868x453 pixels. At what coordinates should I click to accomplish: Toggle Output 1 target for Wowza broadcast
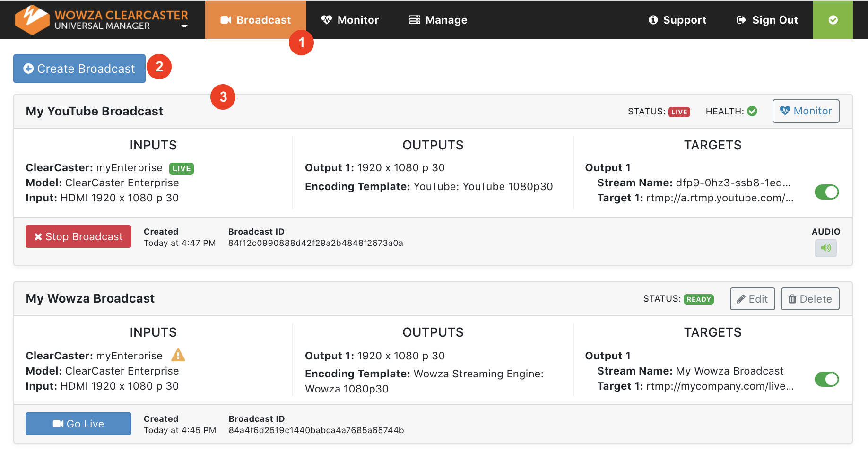pyautogui.click(x=827, y=379)
